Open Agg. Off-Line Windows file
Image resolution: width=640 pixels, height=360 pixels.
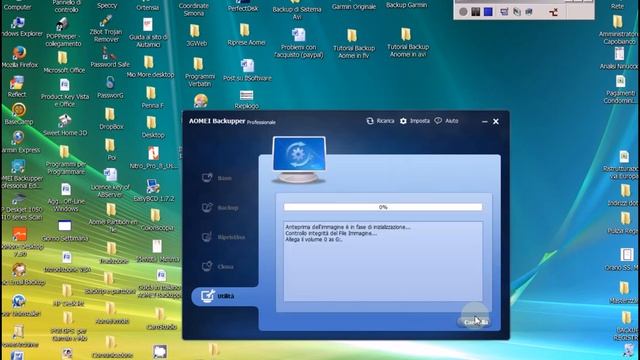tap(66, 198)
